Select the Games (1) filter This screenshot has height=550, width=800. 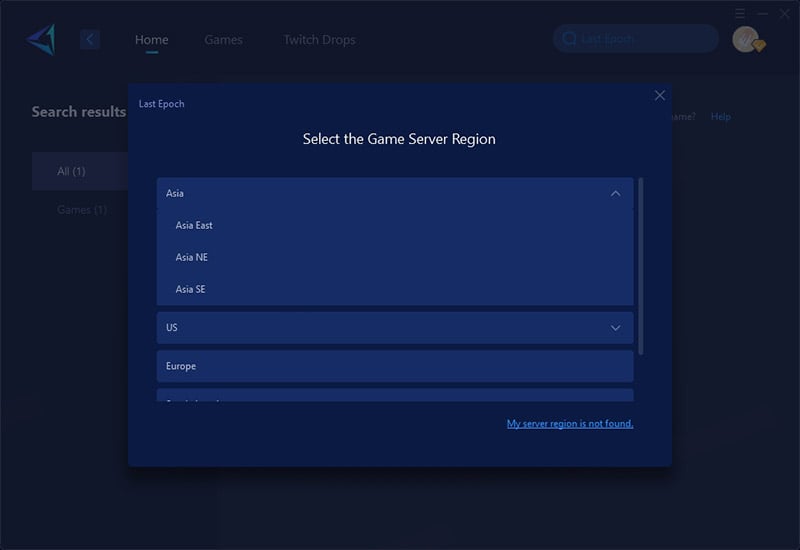coord(82,210)
